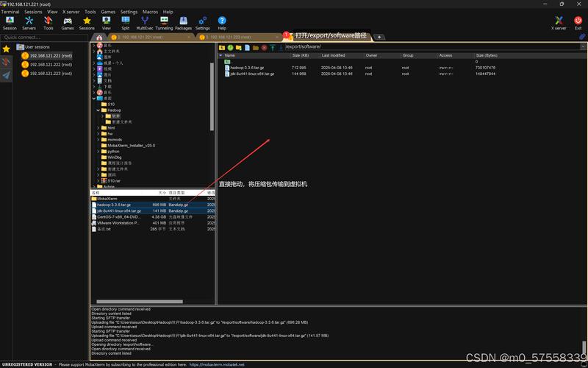Open the Tunneling toolbar icon
Image resolution: width=588 pixels, height=368 pixels.
pos(164,23)
